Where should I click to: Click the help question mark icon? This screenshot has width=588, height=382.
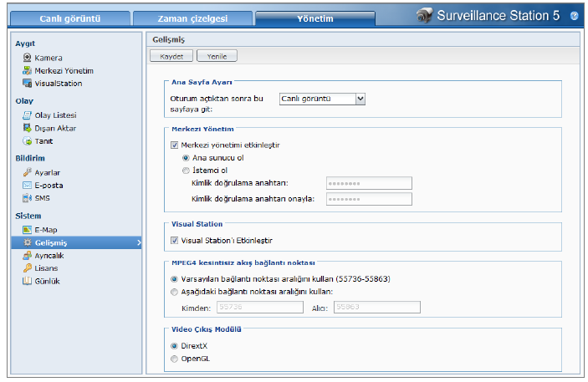575,16
